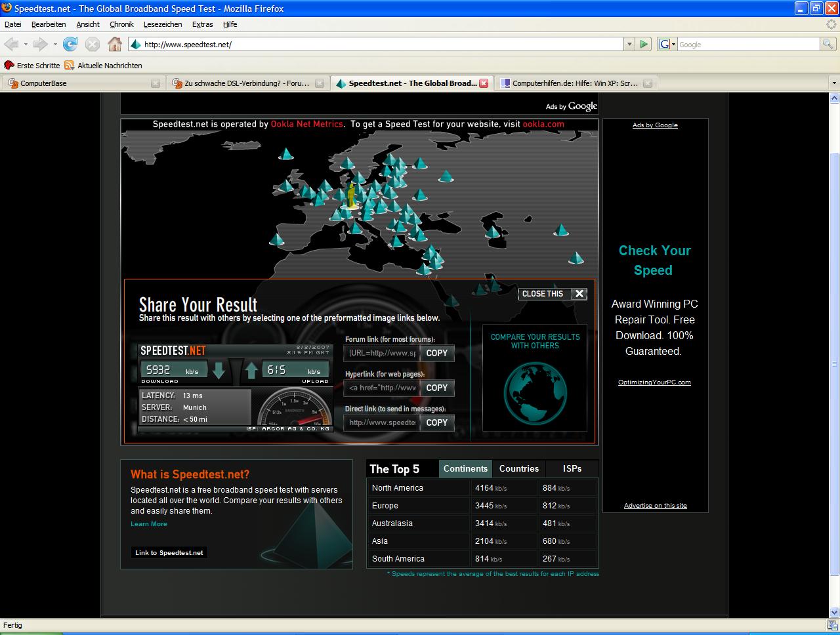Click the scrollbar down arrow
Image resolution: width=840 pixels, height=635 pixels.
pos(834,613)
